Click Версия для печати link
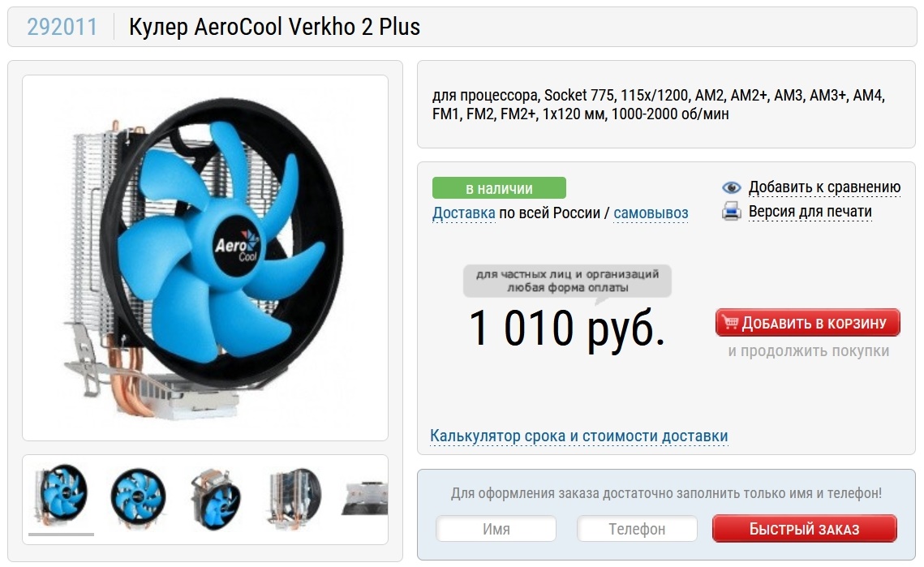924x567 pixels. [810, 211]
